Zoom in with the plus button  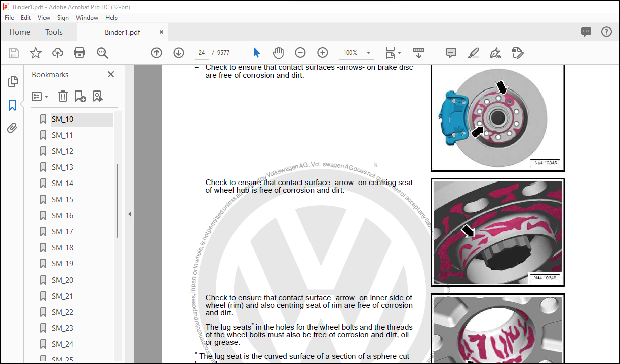click(x=323, y=53)
